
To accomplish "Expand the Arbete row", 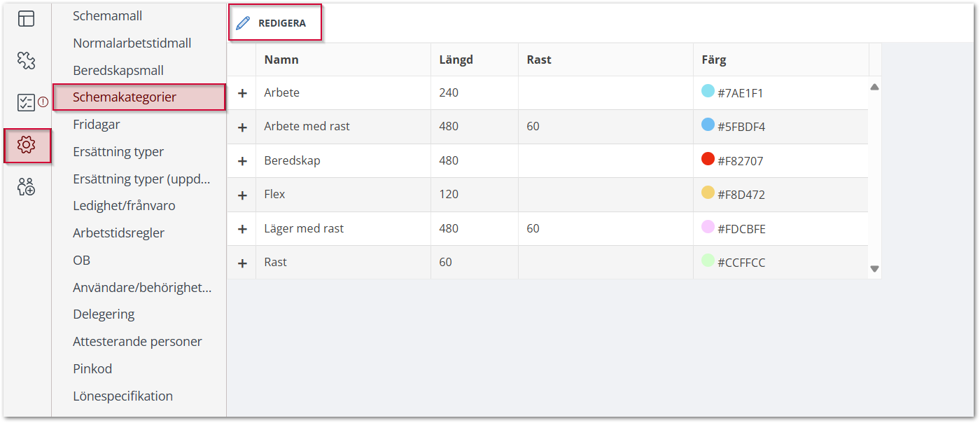I will tap(242, 93).
